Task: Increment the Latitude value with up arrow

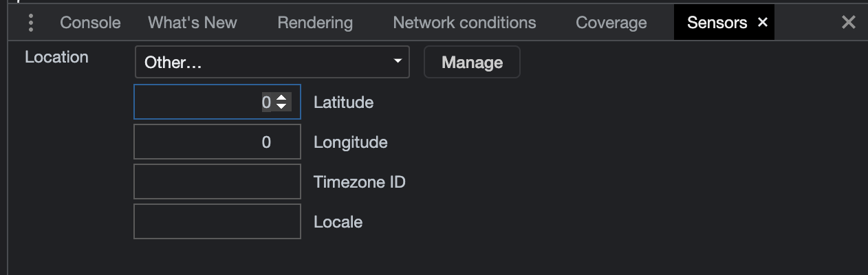Action: [281, 98]
